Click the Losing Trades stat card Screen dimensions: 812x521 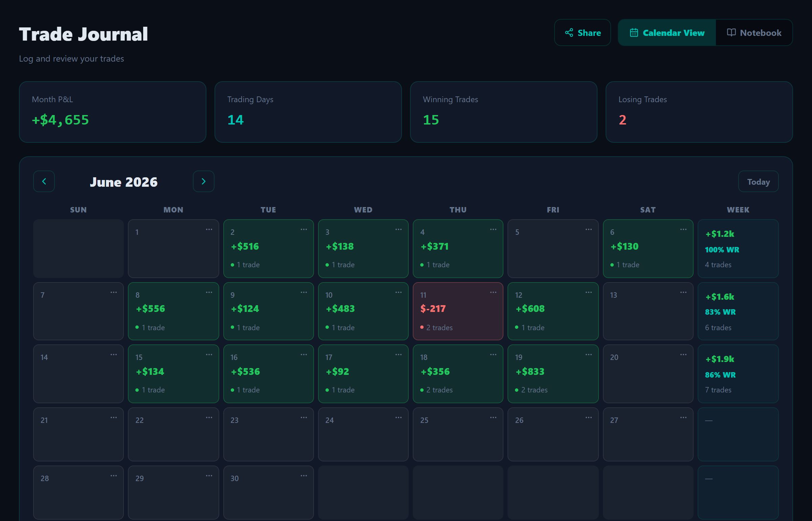tap(699, 112)
